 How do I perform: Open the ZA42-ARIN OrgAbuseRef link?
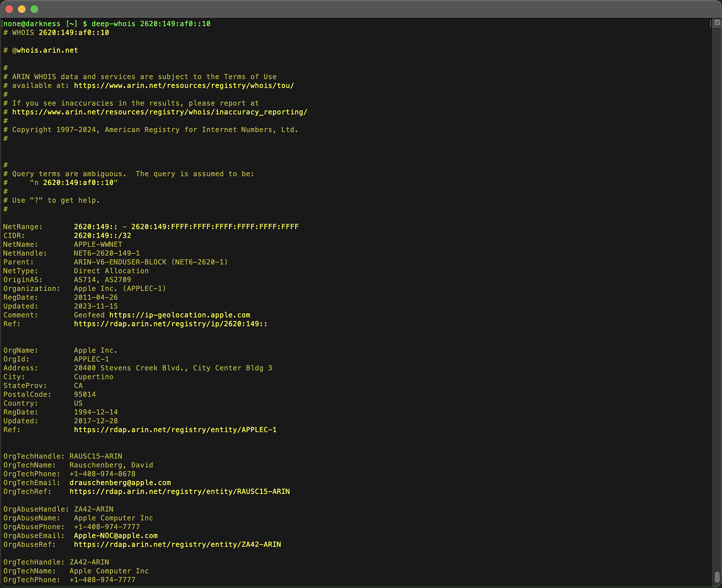pyautogui.click(x=177, y=544)
